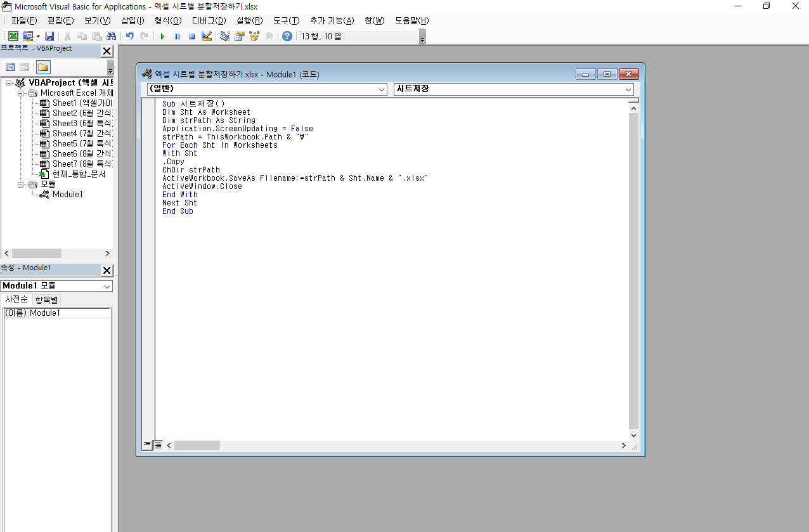Click the (이름) Module1 value field
This screenshot has height=532, width=809.
point(70,313)
